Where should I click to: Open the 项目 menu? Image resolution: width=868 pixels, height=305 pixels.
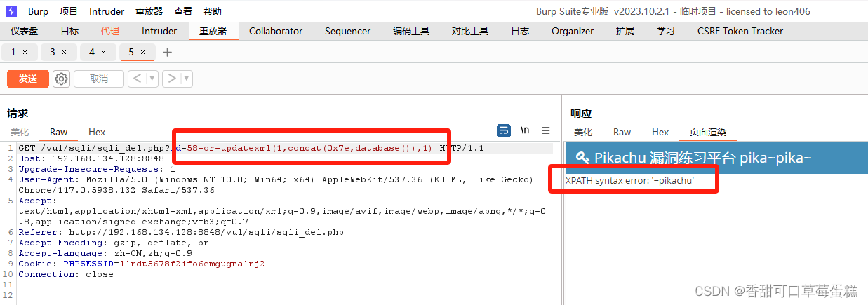coord(69,11)
